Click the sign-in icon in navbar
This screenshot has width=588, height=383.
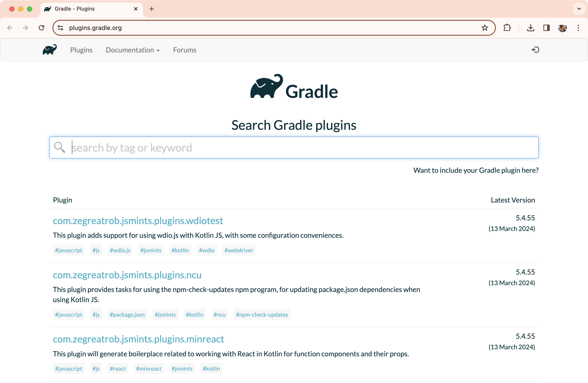click(x=535, y=50)
